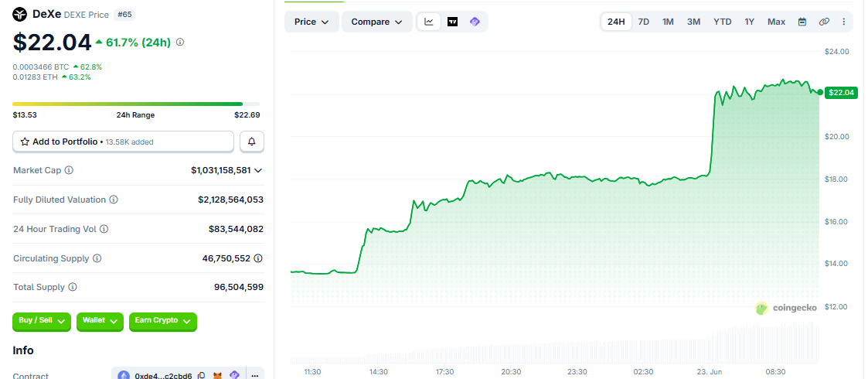Click the 23. Jun date label on axis
The image size is (868, 379).
click(x=709, y=372)
